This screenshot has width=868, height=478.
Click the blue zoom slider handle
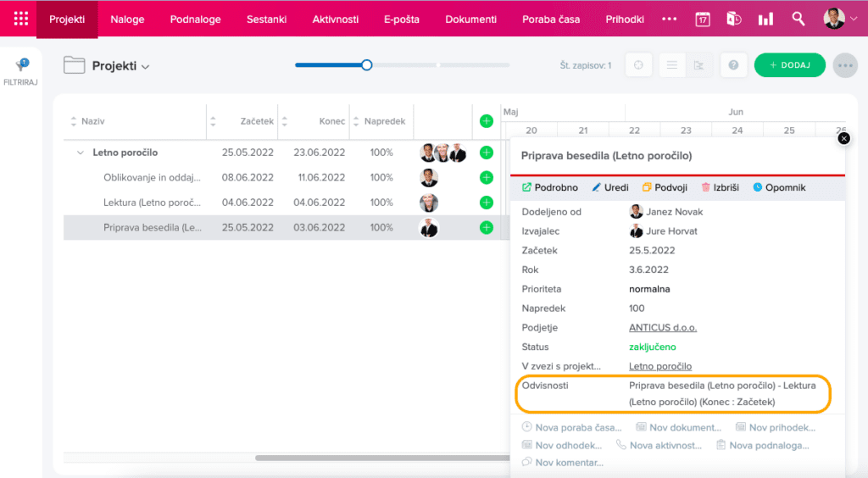click(366, 64)
